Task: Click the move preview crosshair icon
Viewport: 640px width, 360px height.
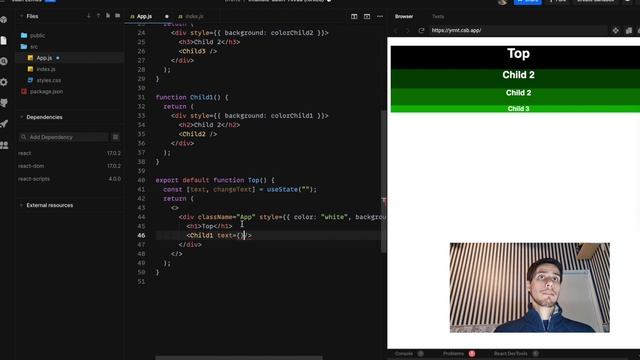Action: click(x=616, y=31)
